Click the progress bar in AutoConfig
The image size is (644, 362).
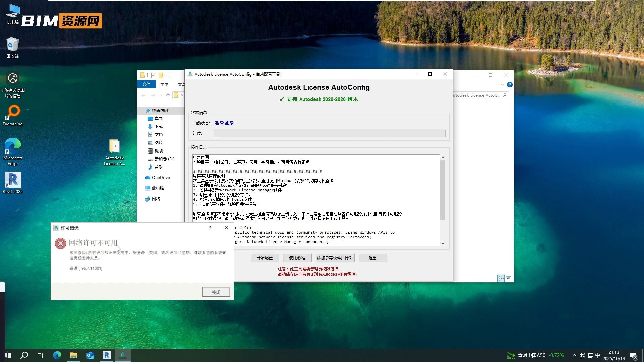pos(330,133)
